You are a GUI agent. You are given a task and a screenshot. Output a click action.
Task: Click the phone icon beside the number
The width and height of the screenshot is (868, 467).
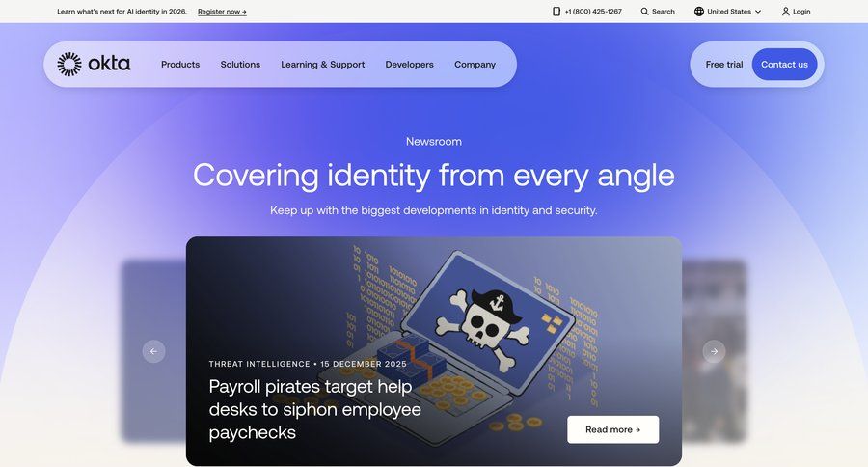pyautogui.click(x=556, y=11)
